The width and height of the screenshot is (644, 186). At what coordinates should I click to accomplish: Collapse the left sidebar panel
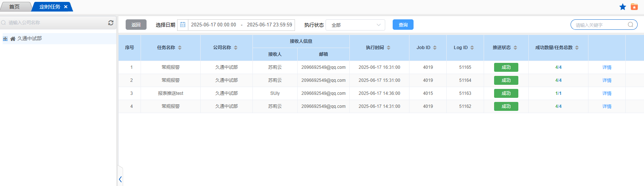tap(120, 179)
